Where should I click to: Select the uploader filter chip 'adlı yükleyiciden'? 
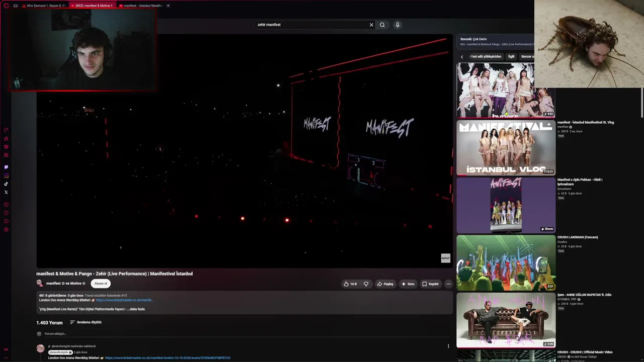(x=485, y=56)
